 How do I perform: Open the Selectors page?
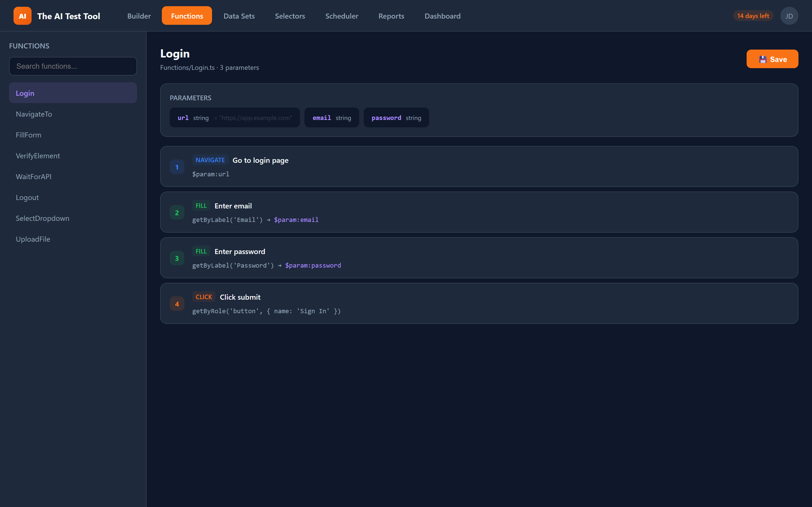coord(290,16)
